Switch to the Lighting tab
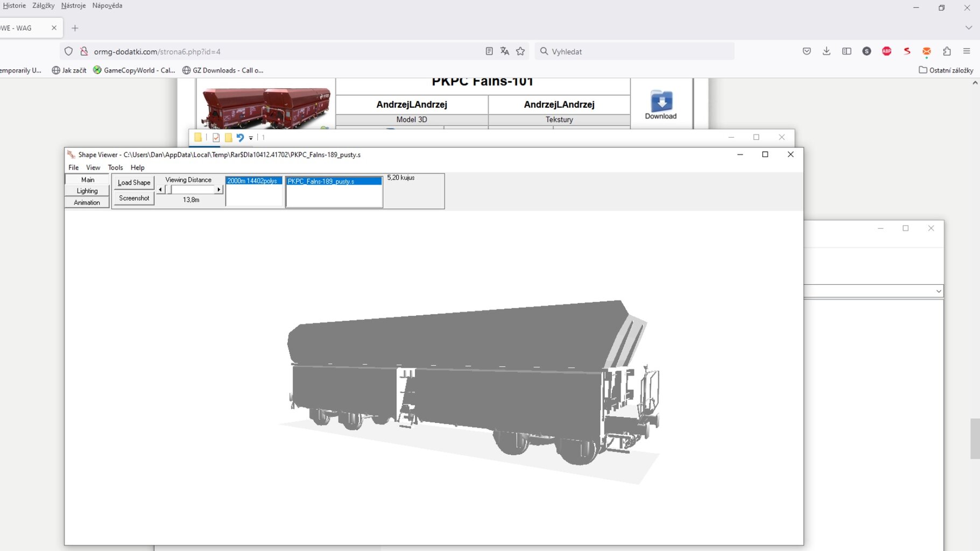 point(87,191)
